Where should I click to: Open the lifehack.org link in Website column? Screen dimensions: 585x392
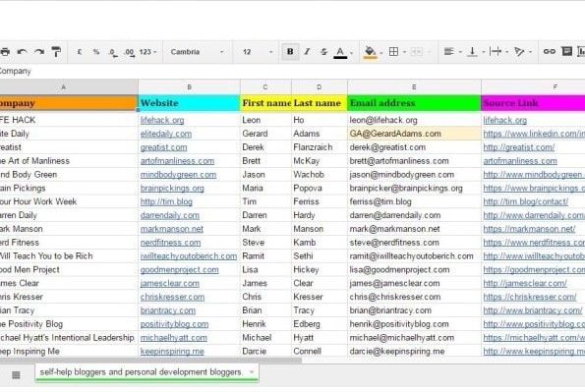(162, 120)
